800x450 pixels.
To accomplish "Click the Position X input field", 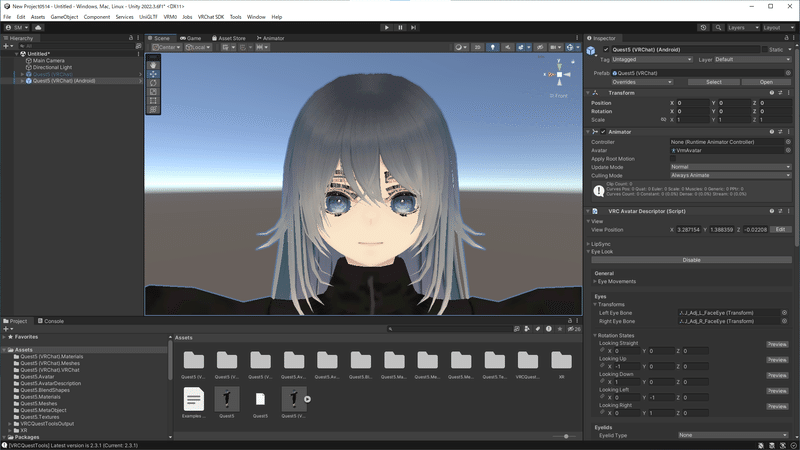I will (x=692, y=103).
